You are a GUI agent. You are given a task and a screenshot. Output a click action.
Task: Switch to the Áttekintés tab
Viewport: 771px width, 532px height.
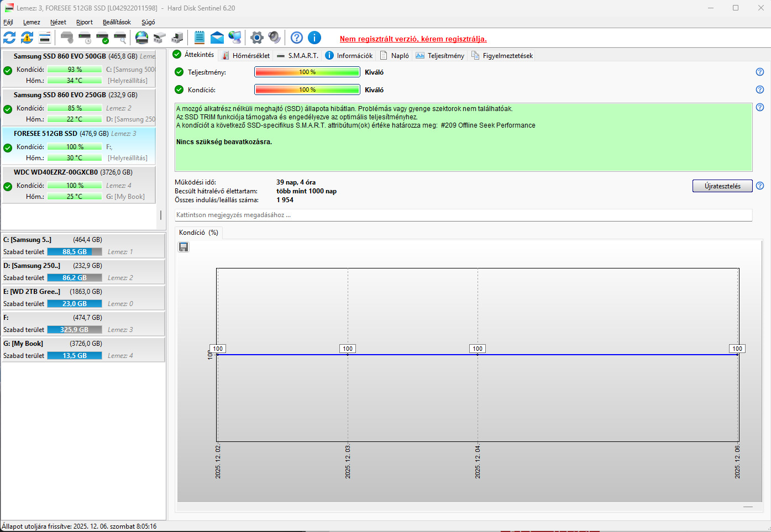pos(193,55)
